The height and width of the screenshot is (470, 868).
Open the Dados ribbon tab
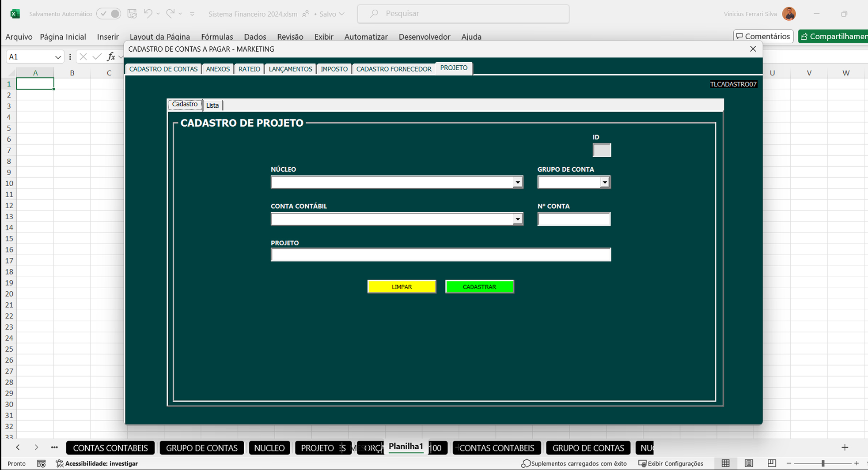pos(255,37)
